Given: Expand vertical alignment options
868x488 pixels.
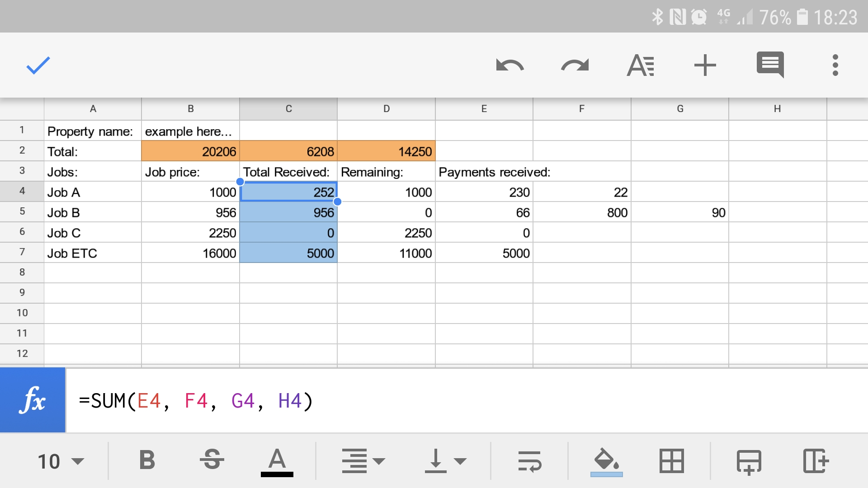Looking at the screenshot, I should pyautogui.click(x=445, y=461).
